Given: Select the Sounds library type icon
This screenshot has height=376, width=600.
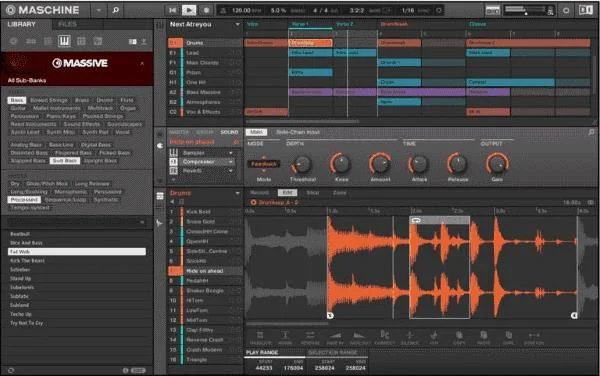Looking at the screenshot, I should (x=48, y=41).
